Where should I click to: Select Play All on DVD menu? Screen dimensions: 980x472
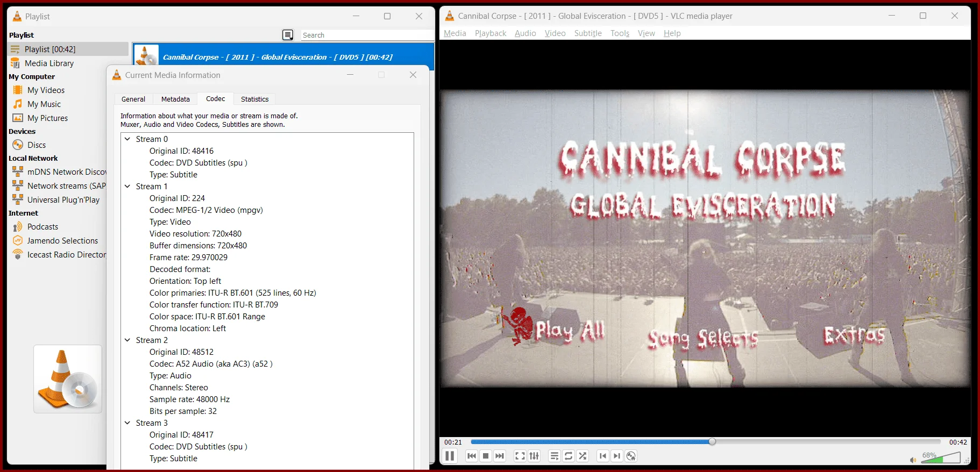570,330
